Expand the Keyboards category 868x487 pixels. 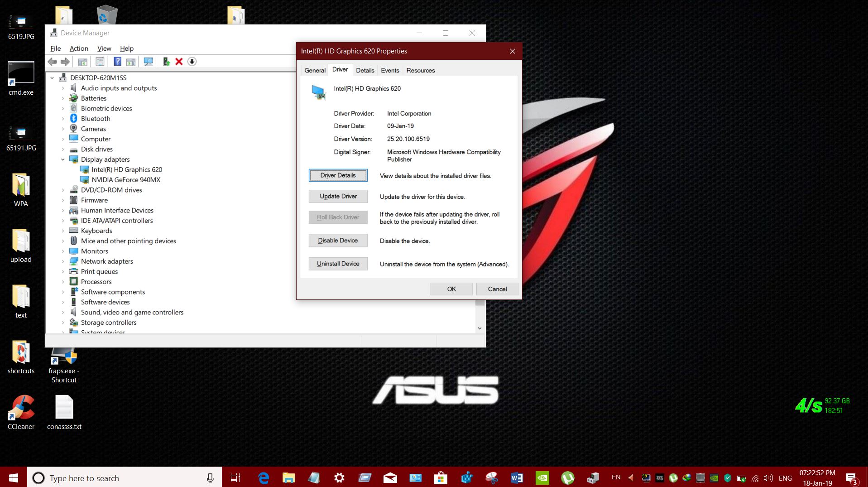(63, 231)
